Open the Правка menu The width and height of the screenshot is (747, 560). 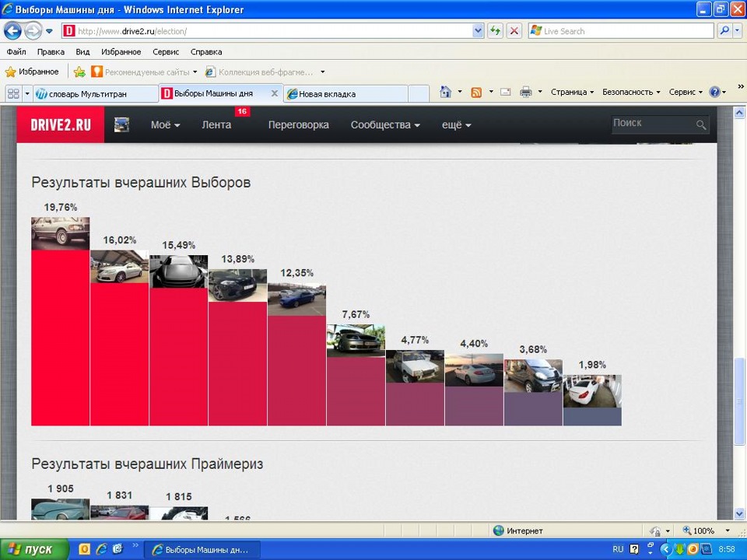(51, 52)
